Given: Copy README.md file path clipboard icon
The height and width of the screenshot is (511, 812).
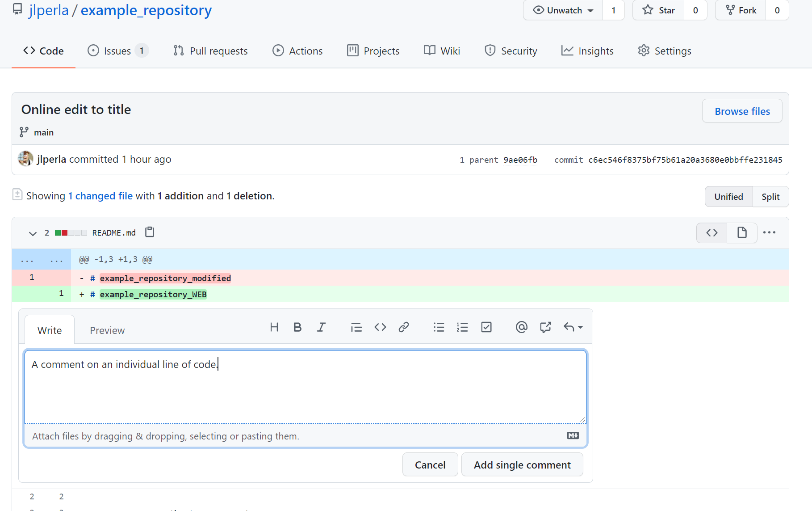Looking at the screenshot, I should pyautogui.click(x=150, y=232).
